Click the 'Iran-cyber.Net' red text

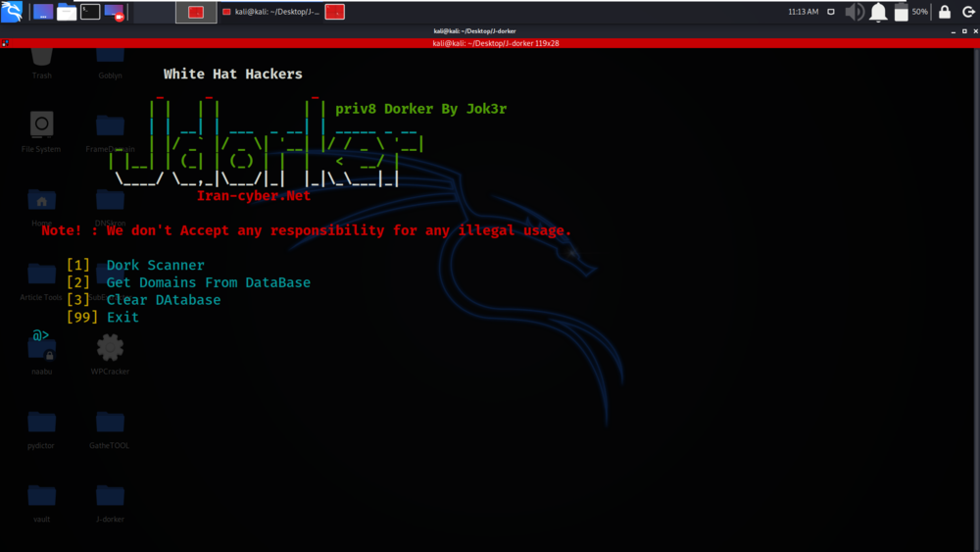pyautogui.click(x=254, y=196)
